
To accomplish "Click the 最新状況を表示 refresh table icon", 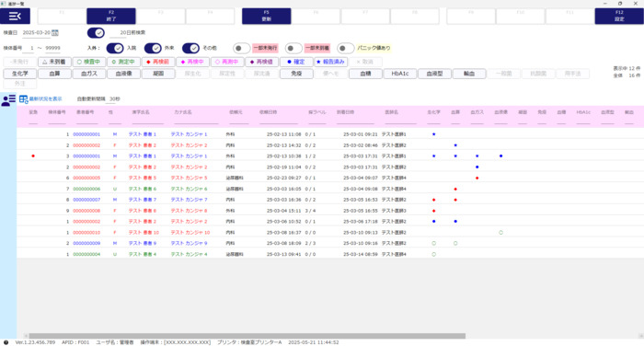I will 23,99.
